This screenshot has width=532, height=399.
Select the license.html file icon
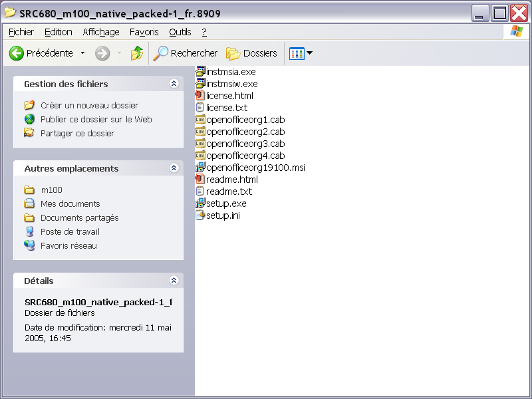point(200,95)
